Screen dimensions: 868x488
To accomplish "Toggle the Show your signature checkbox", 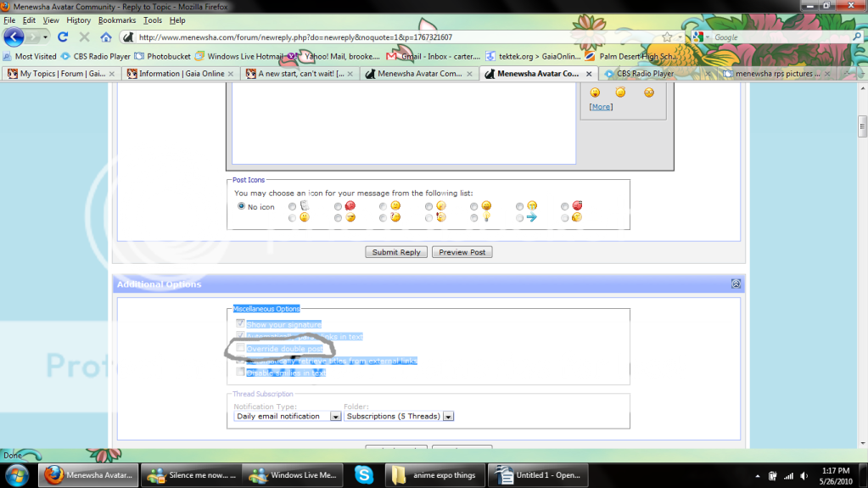I will pos(242,324).
